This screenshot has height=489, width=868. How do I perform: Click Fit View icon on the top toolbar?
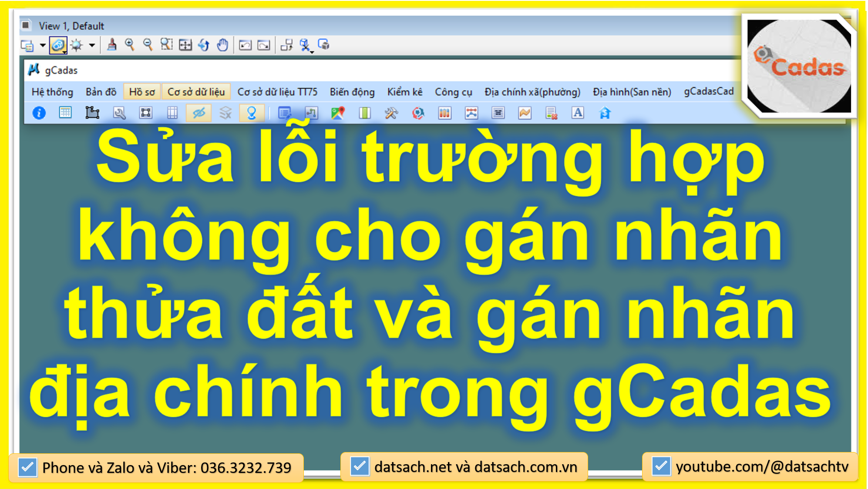(x=185, y=45)
